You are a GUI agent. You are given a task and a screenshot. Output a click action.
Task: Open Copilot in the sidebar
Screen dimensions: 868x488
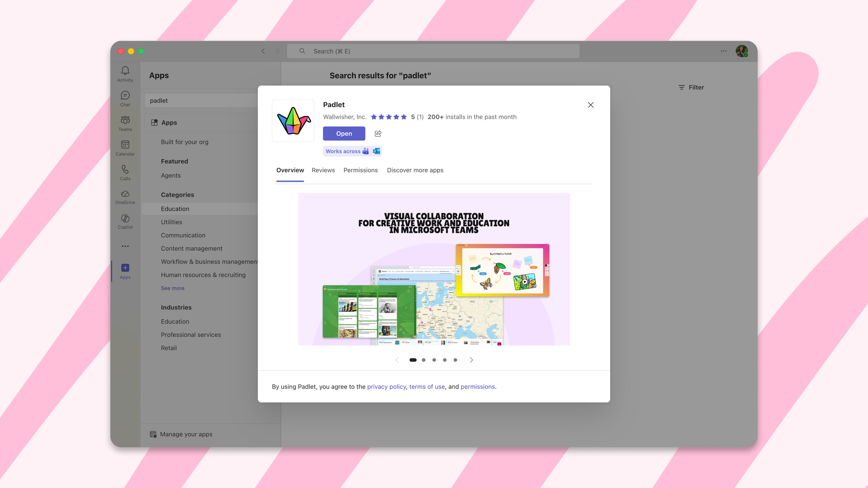pos(125,222)
